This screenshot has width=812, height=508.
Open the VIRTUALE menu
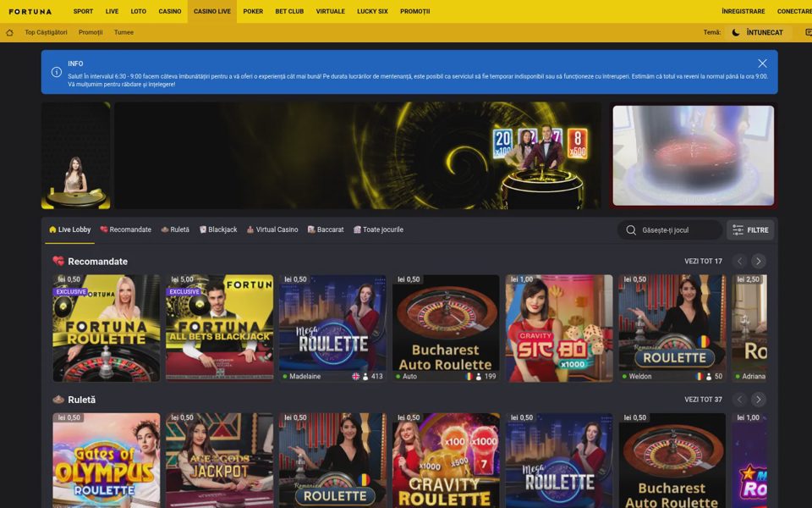pos(331,11)
